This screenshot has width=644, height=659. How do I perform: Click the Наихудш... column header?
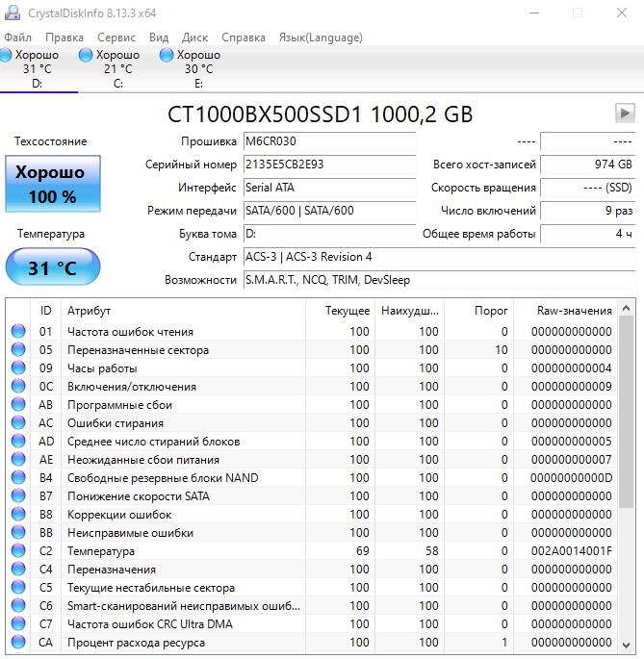tap(410, 311)
